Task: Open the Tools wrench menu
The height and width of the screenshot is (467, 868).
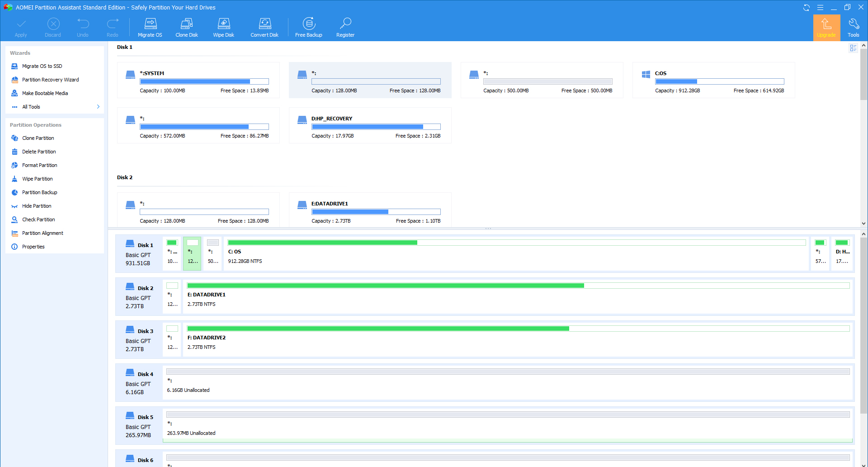Action: [854, 28]
